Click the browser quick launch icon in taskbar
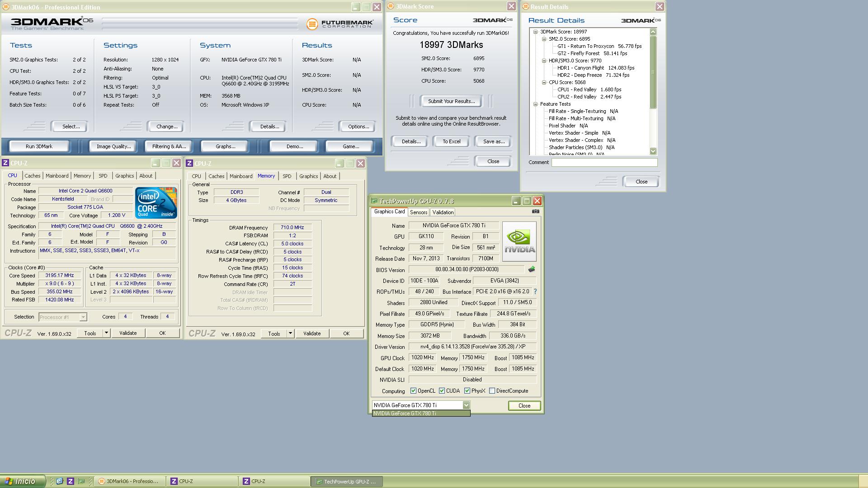This screenshot has height=488, width=868. (x=60, y=481)
